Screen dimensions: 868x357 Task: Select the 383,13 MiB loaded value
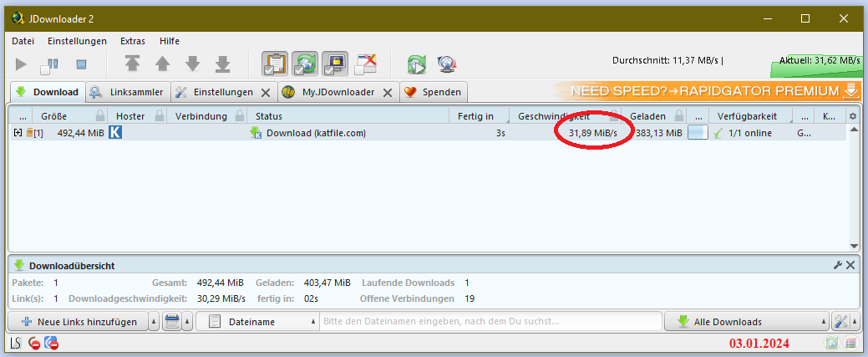pyautogui.click(x=659, y=133)
